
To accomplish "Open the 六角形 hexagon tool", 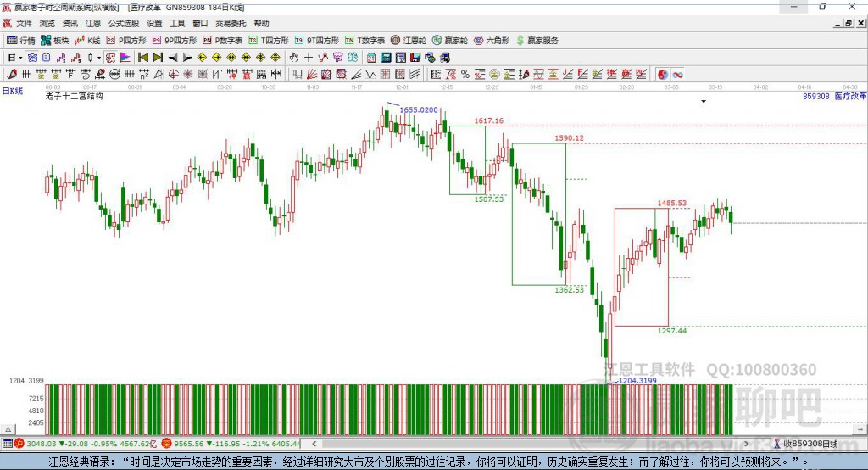I will pyautogui.click(x=492, y=41).
